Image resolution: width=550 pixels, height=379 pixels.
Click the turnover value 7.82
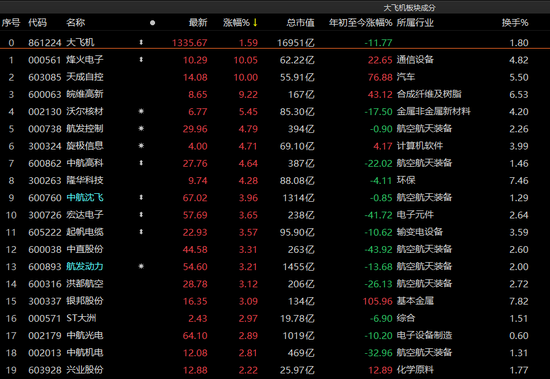(519, 301)
